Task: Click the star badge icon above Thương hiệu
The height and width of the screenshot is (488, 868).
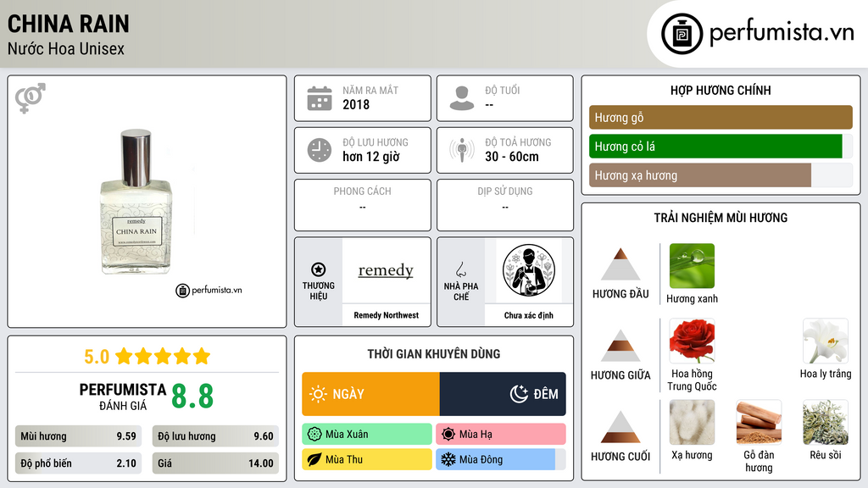Action: [x=319, y=269]
